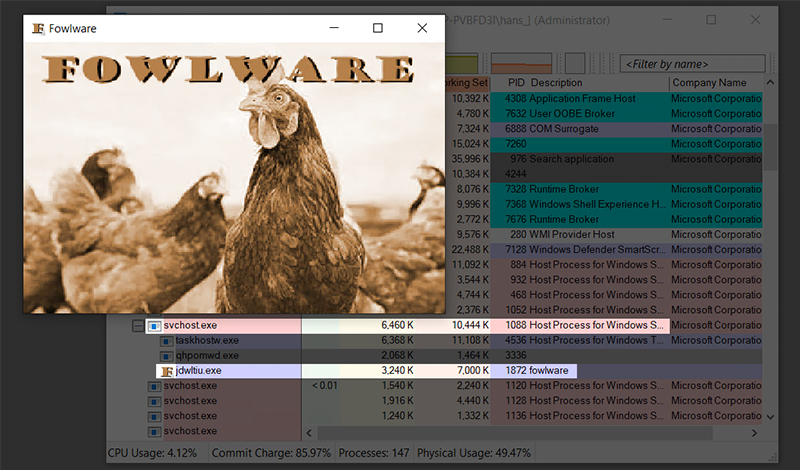Click the green CPU graph in toolbar
Viewport: 800px width, 470px height.
462,63
